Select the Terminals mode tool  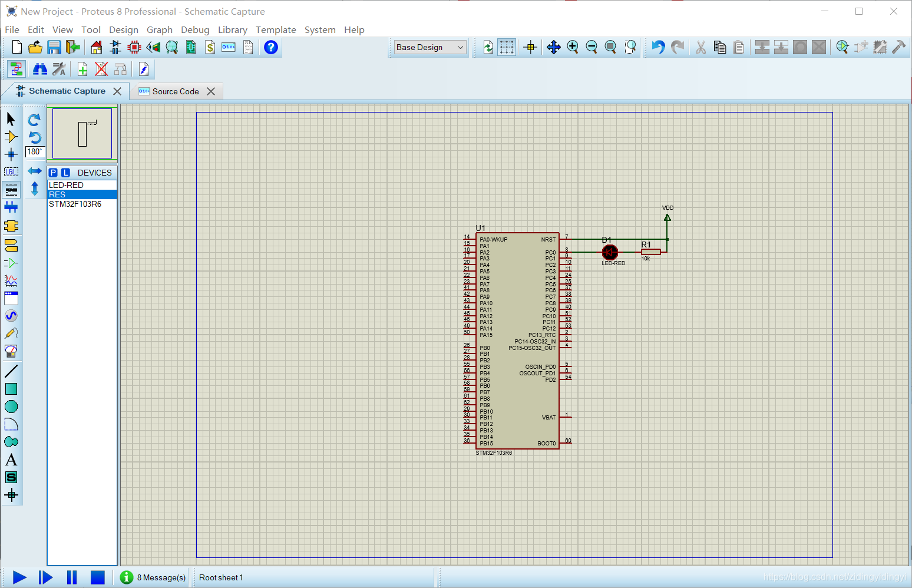pyautogui.click(x=11, y=245)
